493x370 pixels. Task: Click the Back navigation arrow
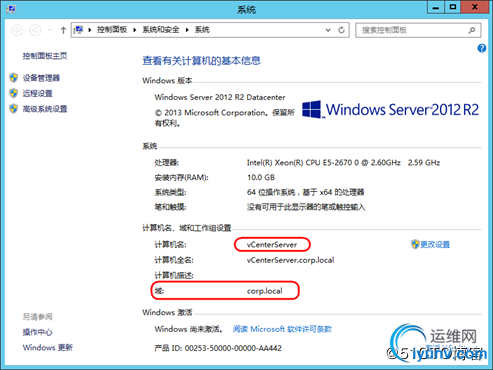click(x=17, y=30)
